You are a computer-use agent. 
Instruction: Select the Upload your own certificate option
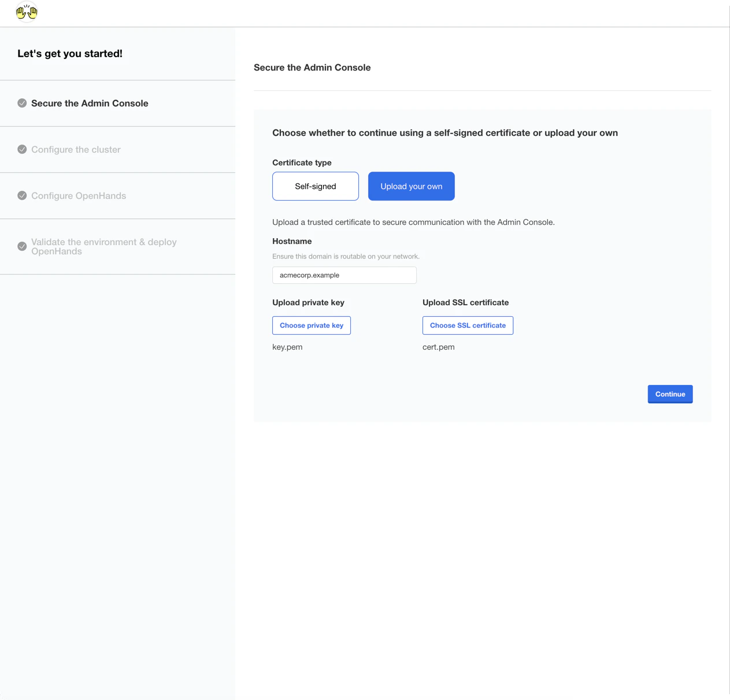(411, 186)
